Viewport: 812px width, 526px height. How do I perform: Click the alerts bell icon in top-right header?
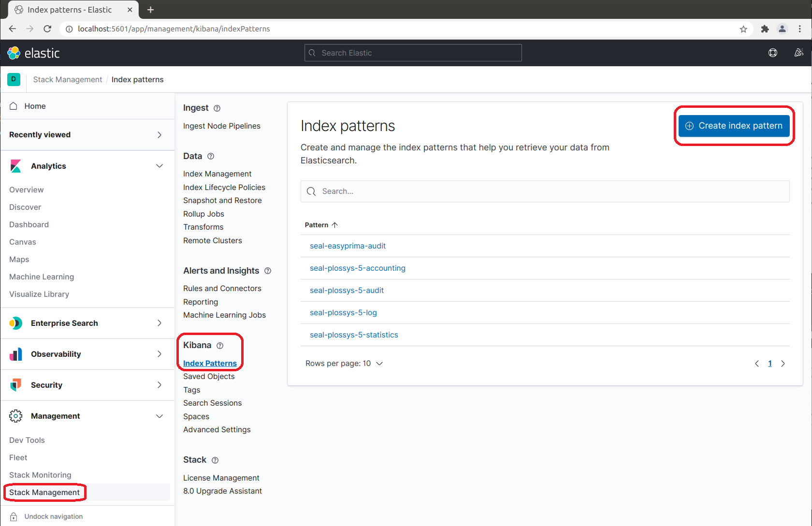(x=799, y=53)
